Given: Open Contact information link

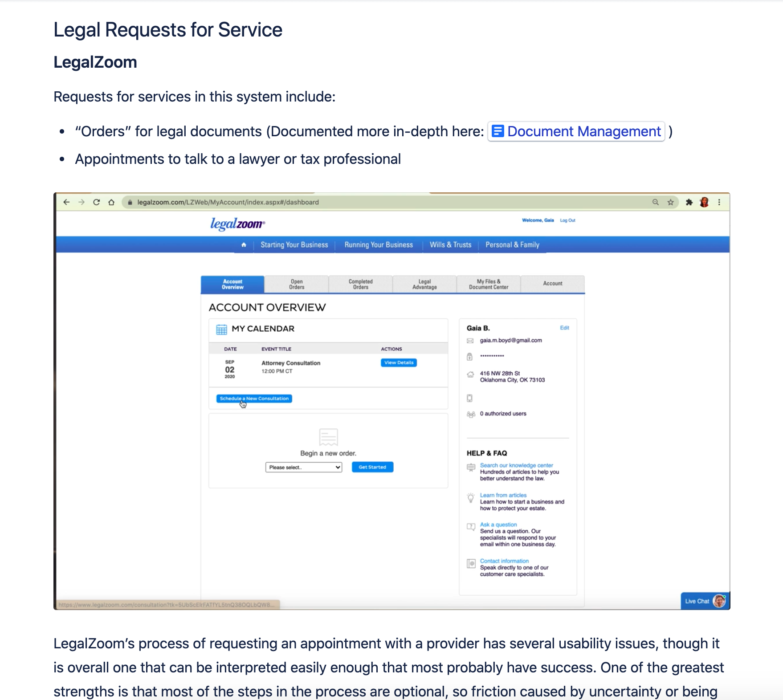Looking at the screenshot, I should [x=504, y=561].
